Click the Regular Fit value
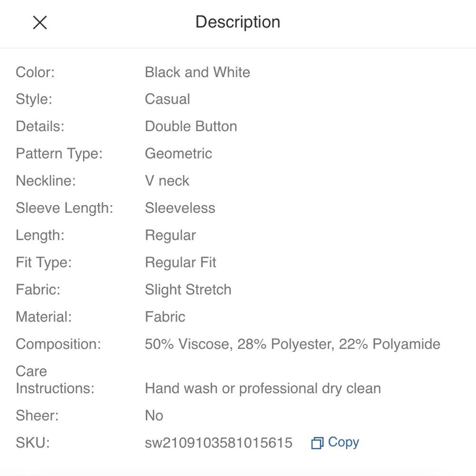The width and height of the screenshot is (476, 476). pyautogui.click(x=180, y=262)
